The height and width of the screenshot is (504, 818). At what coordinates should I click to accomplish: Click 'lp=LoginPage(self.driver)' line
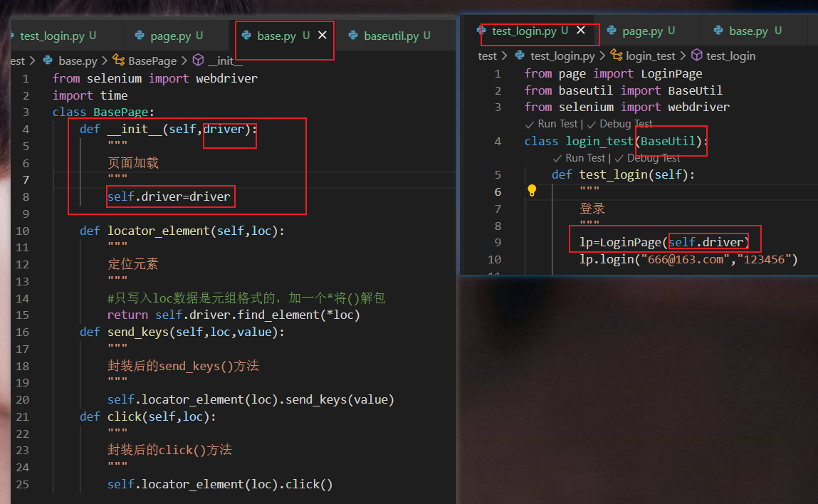(x=664, y=242)
